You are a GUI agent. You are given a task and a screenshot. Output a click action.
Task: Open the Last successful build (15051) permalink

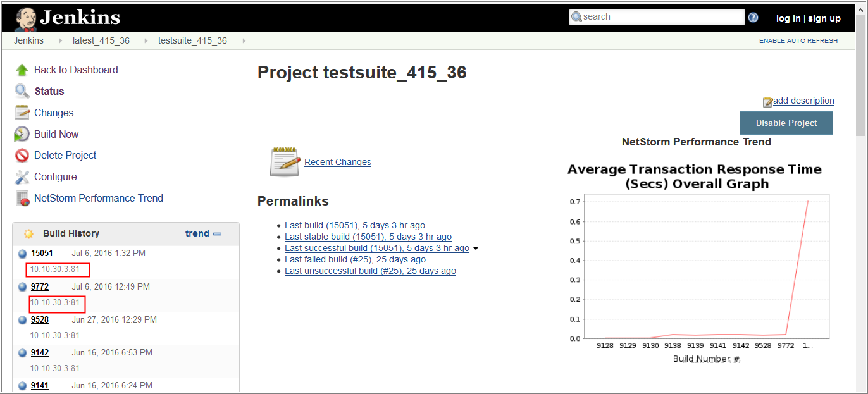tap(377, 248)
